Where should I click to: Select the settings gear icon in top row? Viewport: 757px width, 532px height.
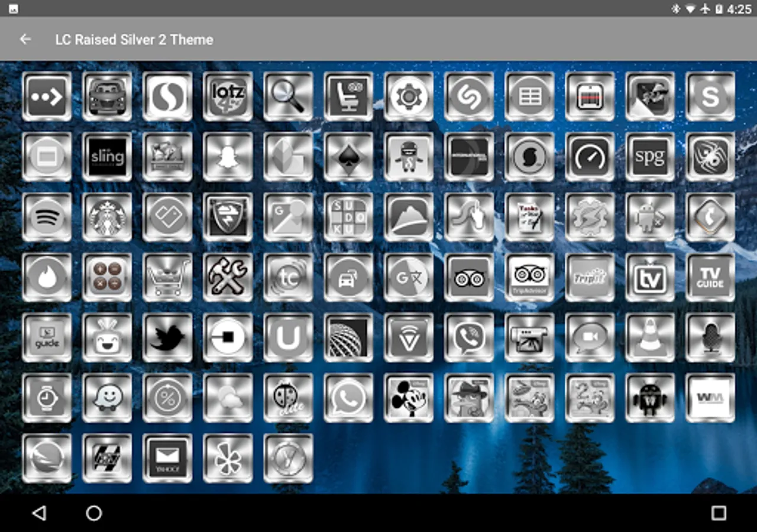[409, 96]
